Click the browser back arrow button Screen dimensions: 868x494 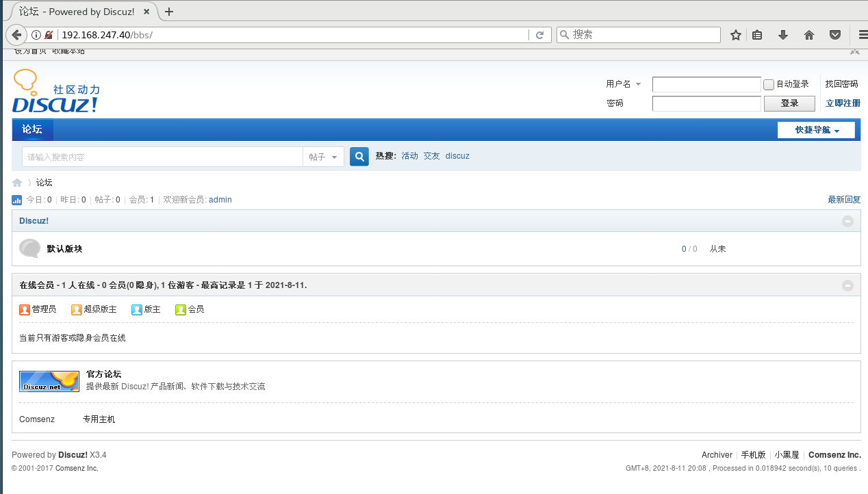tap(16, 35)
